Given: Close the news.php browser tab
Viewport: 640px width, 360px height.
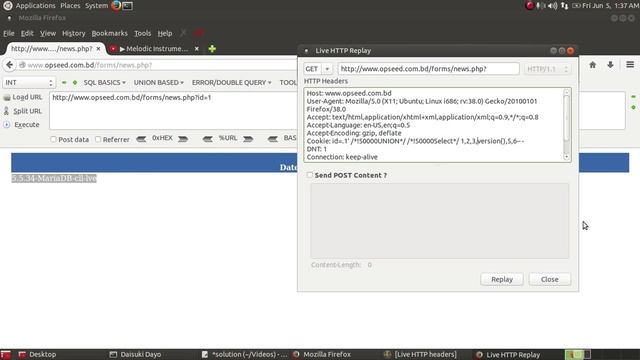Looking at the screenshot, I should (98, 49).
